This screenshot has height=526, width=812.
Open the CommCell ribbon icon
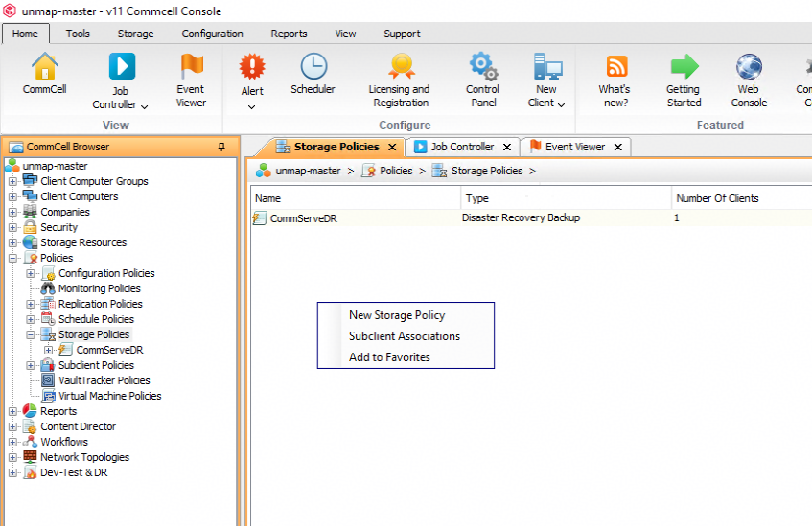tap(44, 66)
